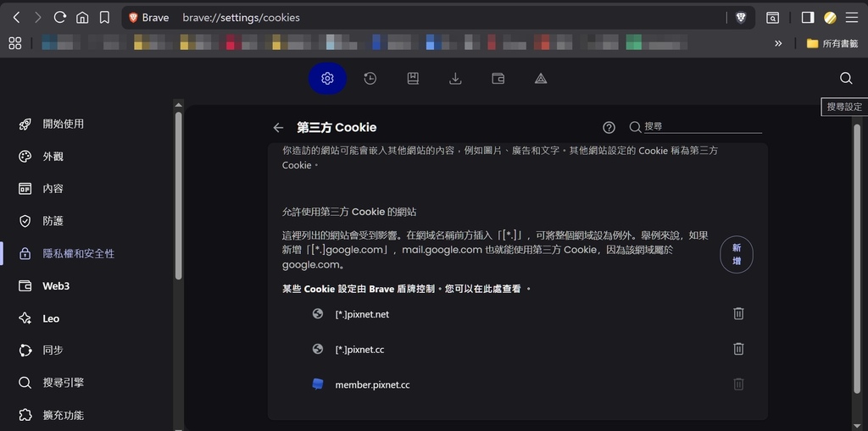Click the back arrow beside 第三方 Cookie
Screen dimensions: 868x431
[278, 128]
